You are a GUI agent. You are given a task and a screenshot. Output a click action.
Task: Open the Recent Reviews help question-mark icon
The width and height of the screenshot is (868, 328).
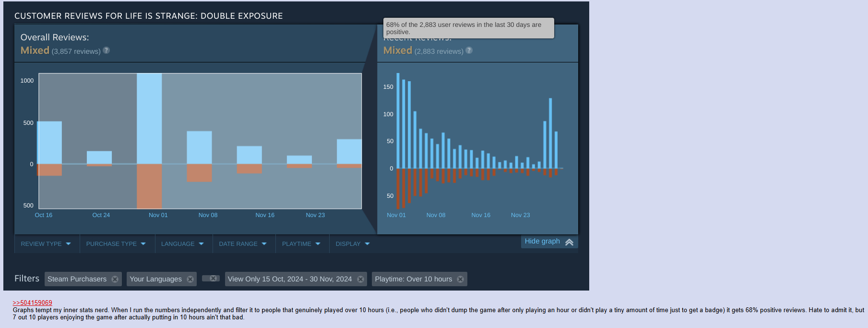[469, 50]
